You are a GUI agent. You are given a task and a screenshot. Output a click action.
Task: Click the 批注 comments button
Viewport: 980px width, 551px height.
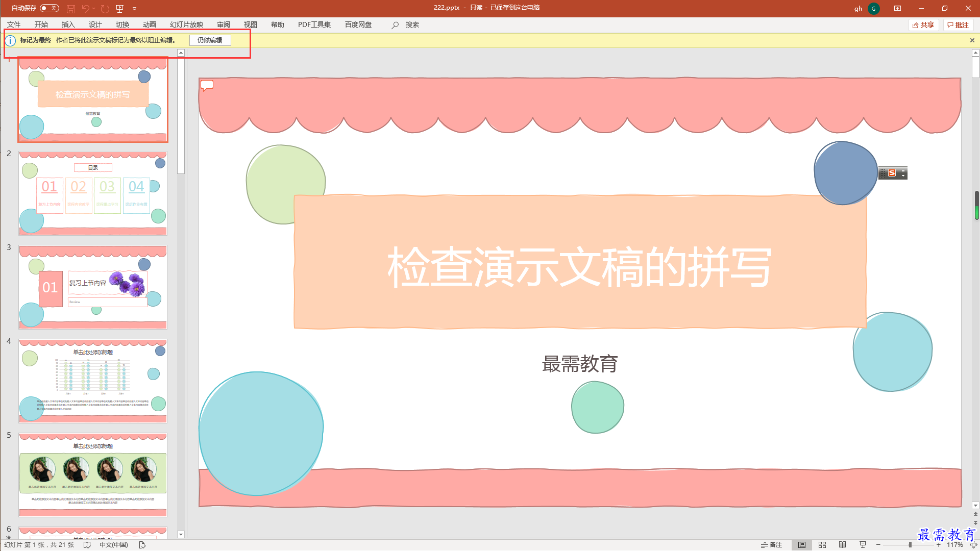(x=958, y=25)
